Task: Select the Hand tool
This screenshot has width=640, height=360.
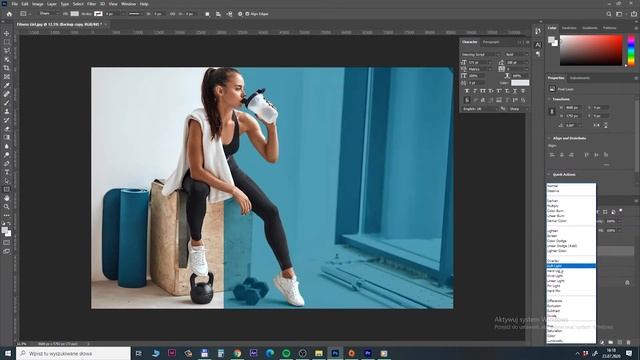Action: [x=7, y=198]
